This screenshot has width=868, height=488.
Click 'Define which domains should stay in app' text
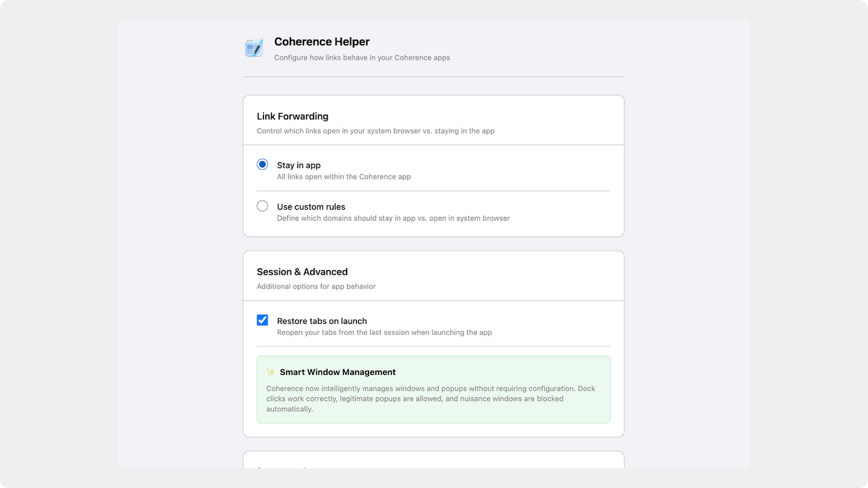click(x=393, y=219)
